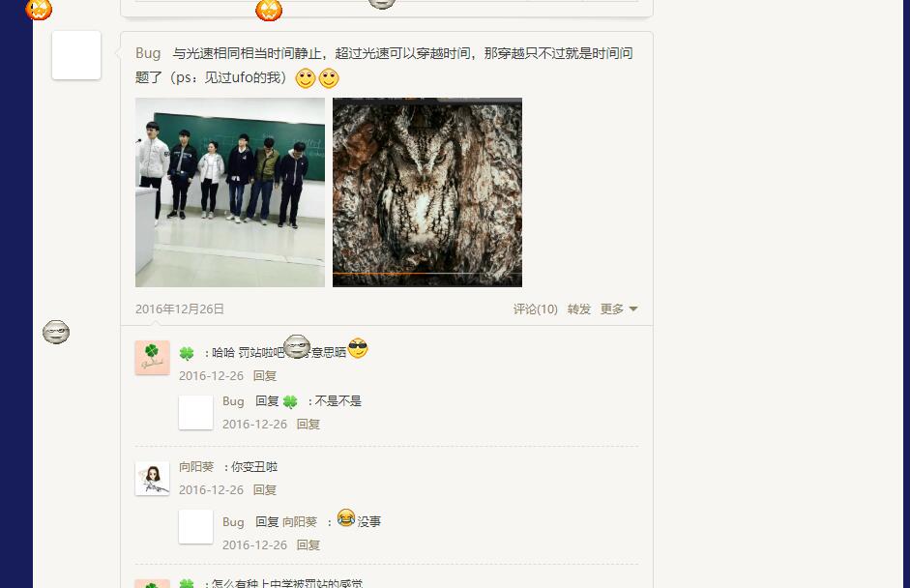Click 转发 to repost this post

(x=578, y=309)
